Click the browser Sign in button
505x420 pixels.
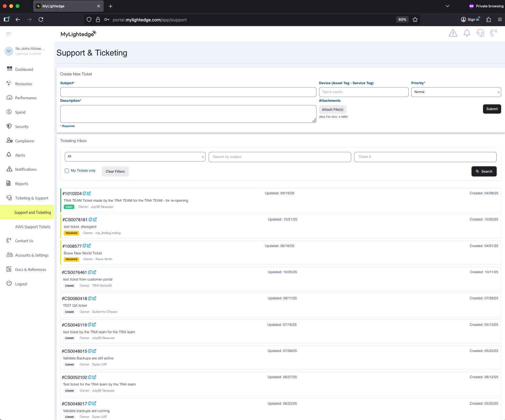pyautogui.click(x=470, y=19)
